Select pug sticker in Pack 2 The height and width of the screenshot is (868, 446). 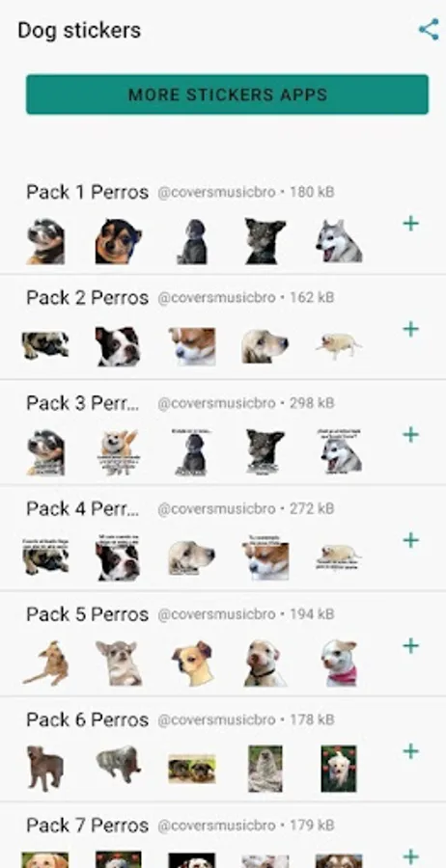click(x=45, y=345)
